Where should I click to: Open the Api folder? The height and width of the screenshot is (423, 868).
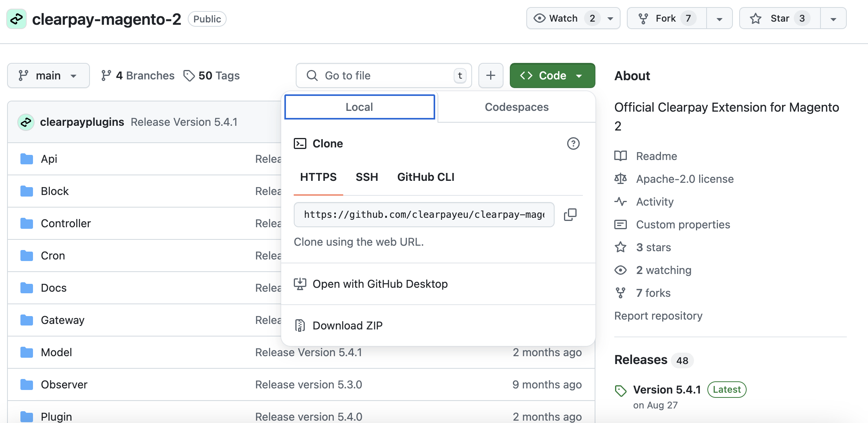coord(49,159)
